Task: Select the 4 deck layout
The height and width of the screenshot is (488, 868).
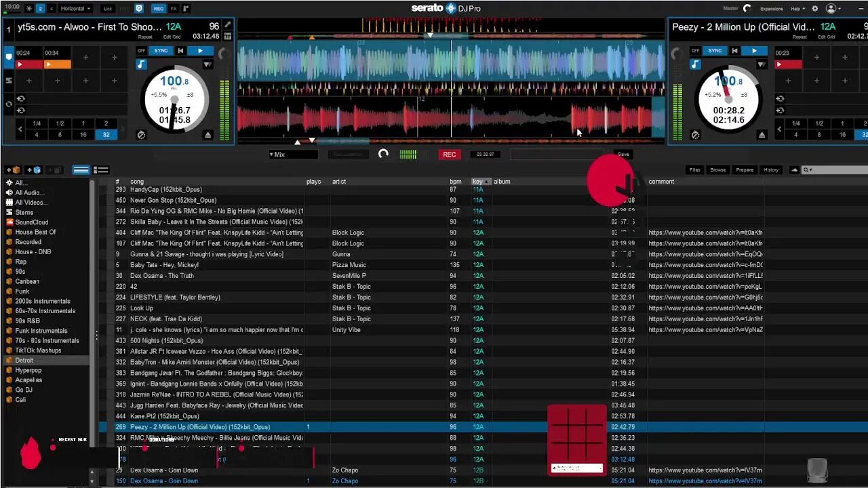Action: (x=51, y=9)
